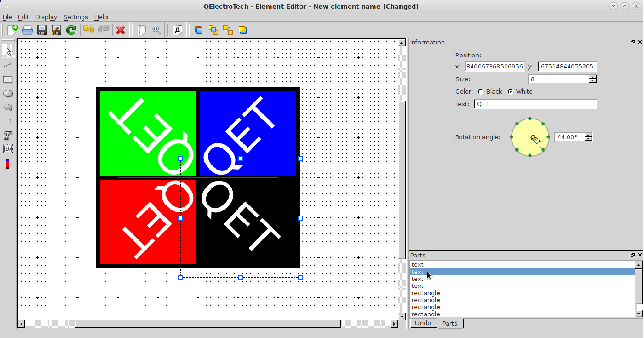Select the White color radio button
The image size is (644, 338).
510,92
